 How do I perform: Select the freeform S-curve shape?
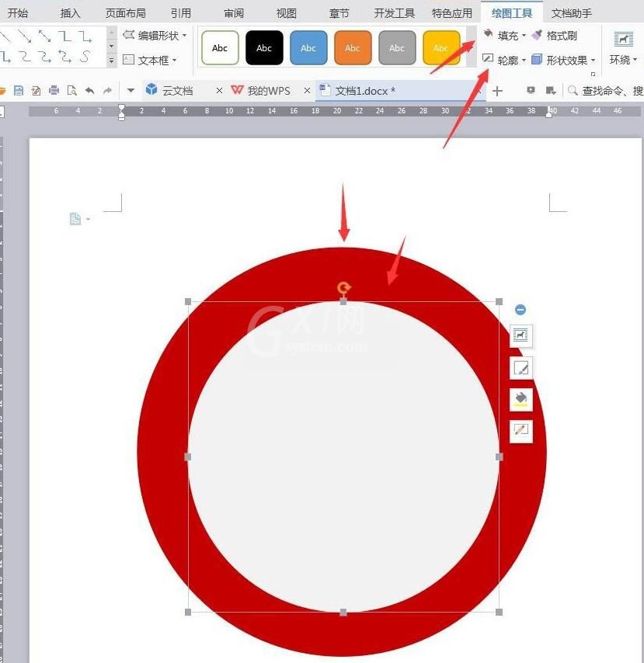tap(85, 56)
